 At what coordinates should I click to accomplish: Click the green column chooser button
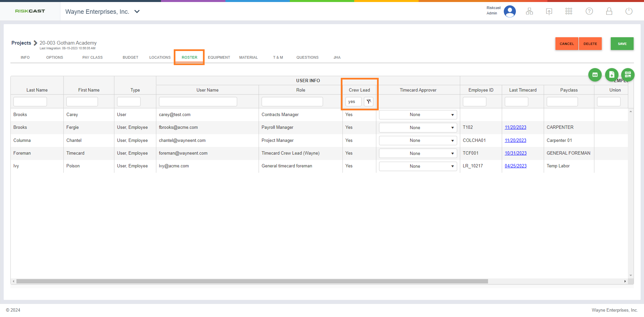click(x=595, y=75)
